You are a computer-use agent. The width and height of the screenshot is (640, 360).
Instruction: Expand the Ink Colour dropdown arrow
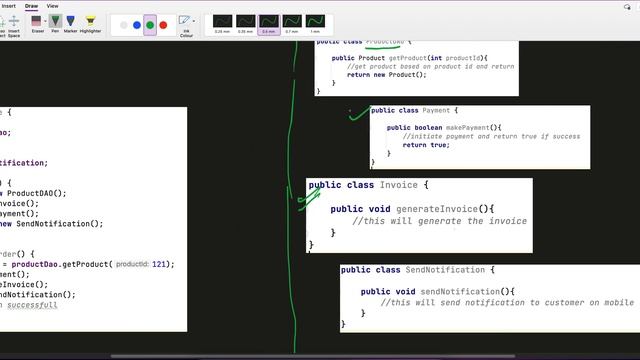(194, 21)
